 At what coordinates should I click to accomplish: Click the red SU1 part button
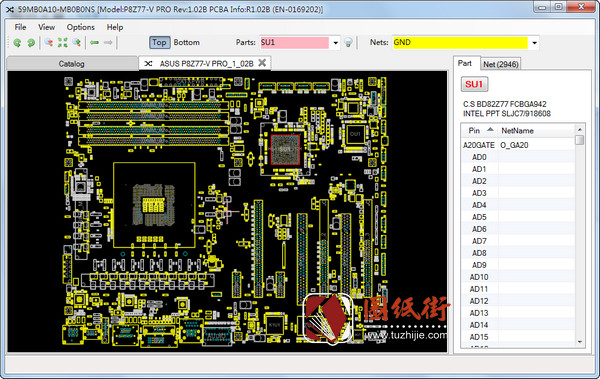474,84
